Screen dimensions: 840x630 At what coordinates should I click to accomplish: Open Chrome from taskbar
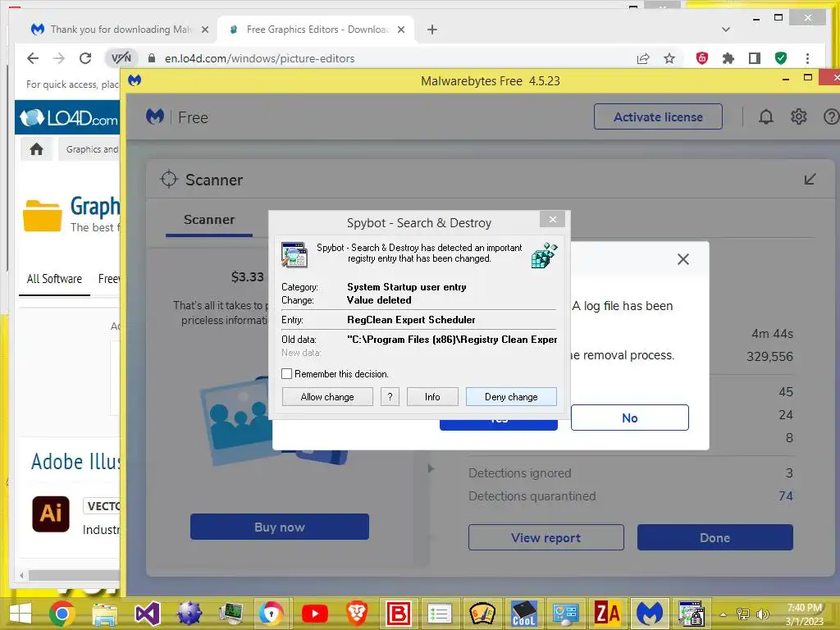[x=62, y=613]
